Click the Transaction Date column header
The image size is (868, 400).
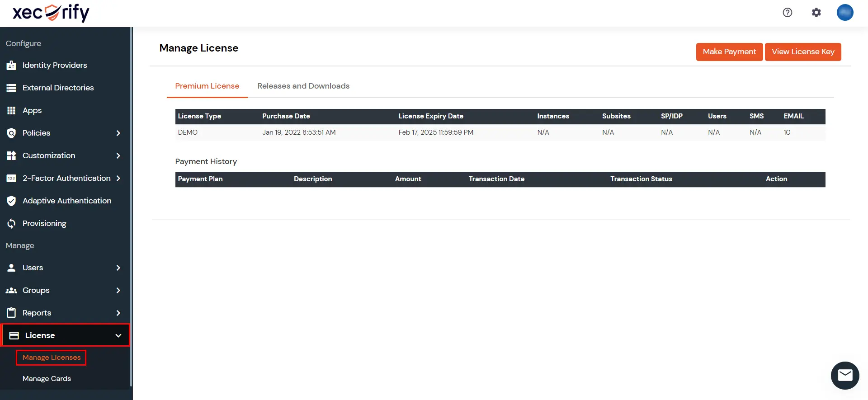point(496,179)
